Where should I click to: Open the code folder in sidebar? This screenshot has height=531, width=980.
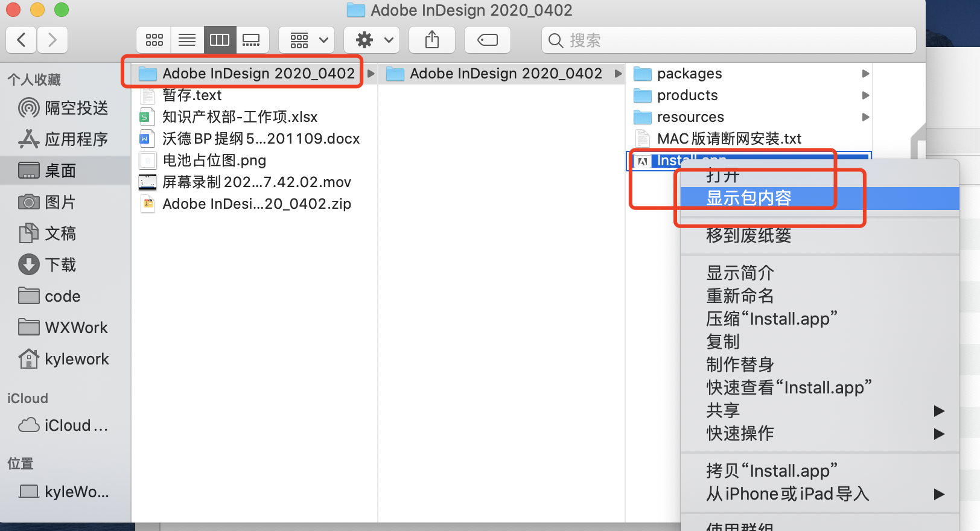pos(65,296)
